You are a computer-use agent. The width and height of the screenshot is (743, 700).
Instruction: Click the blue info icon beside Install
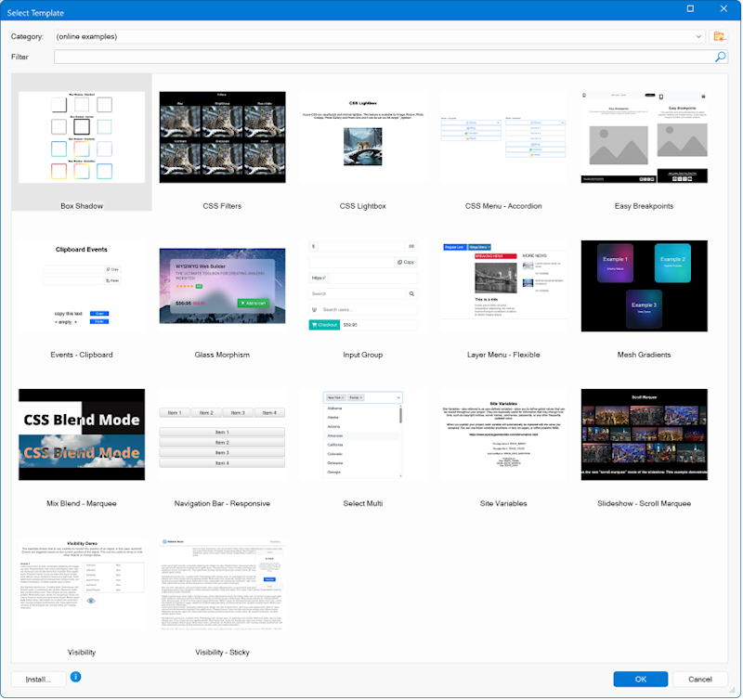point(76,677)
